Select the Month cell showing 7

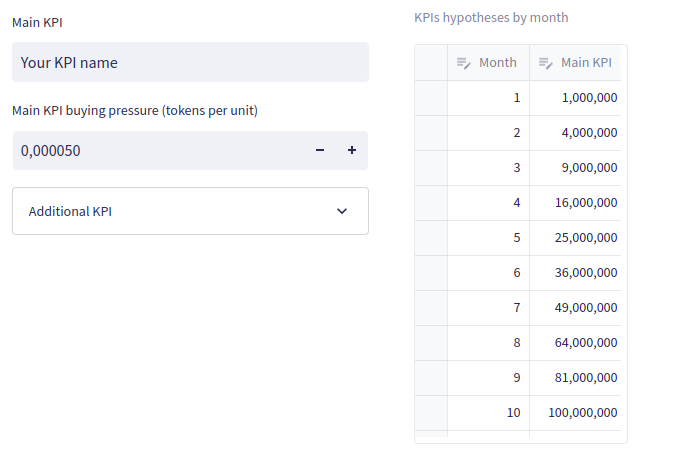click(488, 308)
